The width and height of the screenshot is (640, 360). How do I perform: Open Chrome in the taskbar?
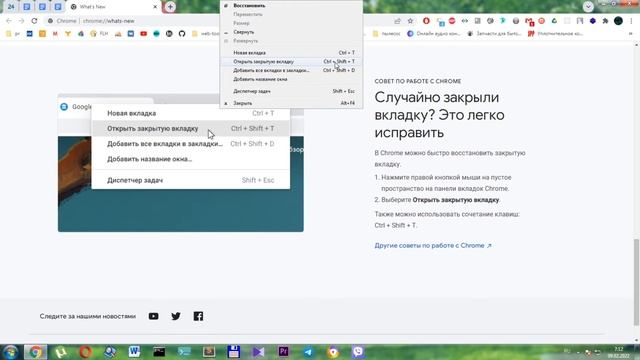35,352
